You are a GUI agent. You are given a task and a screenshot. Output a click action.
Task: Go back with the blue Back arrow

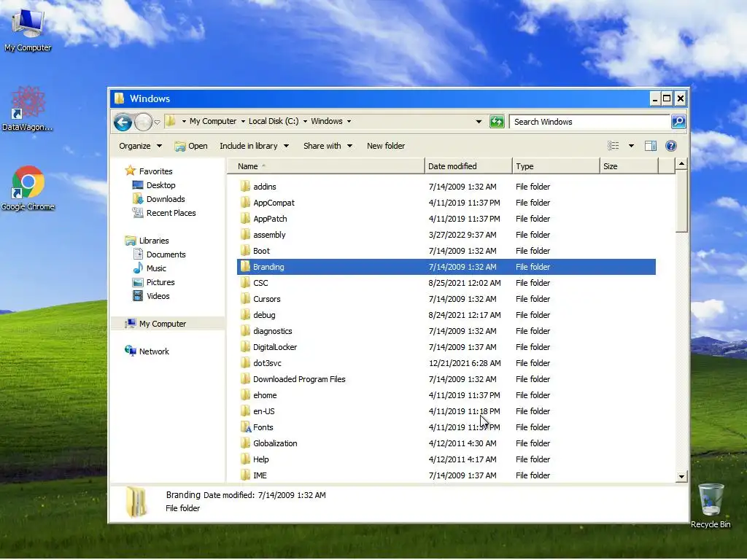point(123,122)
